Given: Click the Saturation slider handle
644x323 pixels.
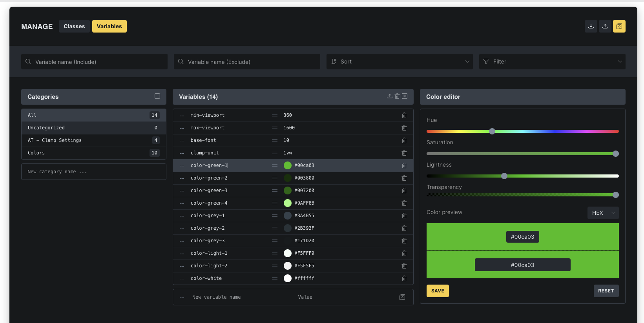Looking at the screenshot, I should pyautogui.click(x=616, y=154).
